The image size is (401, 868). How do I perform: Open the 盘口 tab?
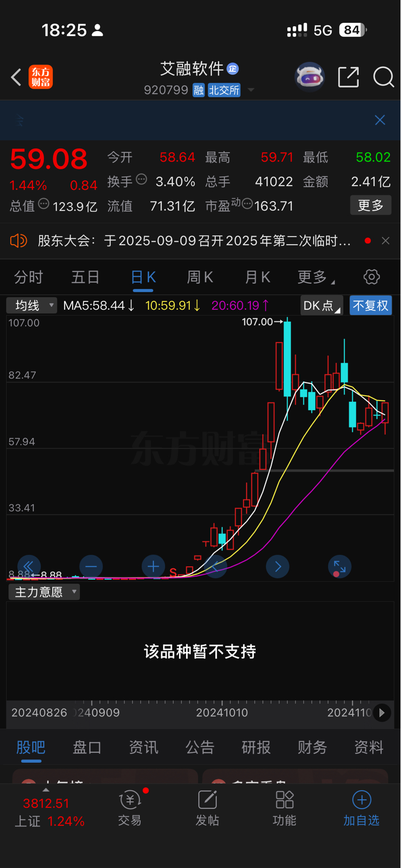click(x=87, y=748)
